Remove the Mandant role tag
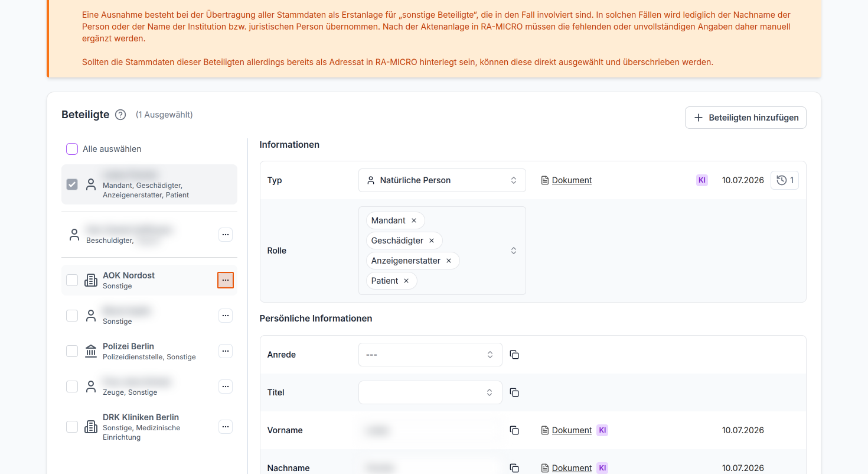Image resolution: width=868 pixels, height=474 pixels. (x=414, y=220)
